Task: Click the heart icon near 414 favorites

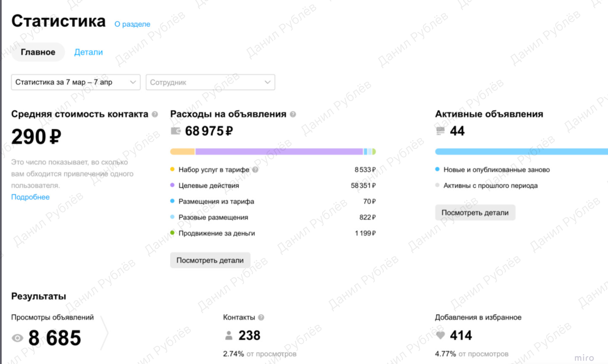Action: [x=440, y=335]
